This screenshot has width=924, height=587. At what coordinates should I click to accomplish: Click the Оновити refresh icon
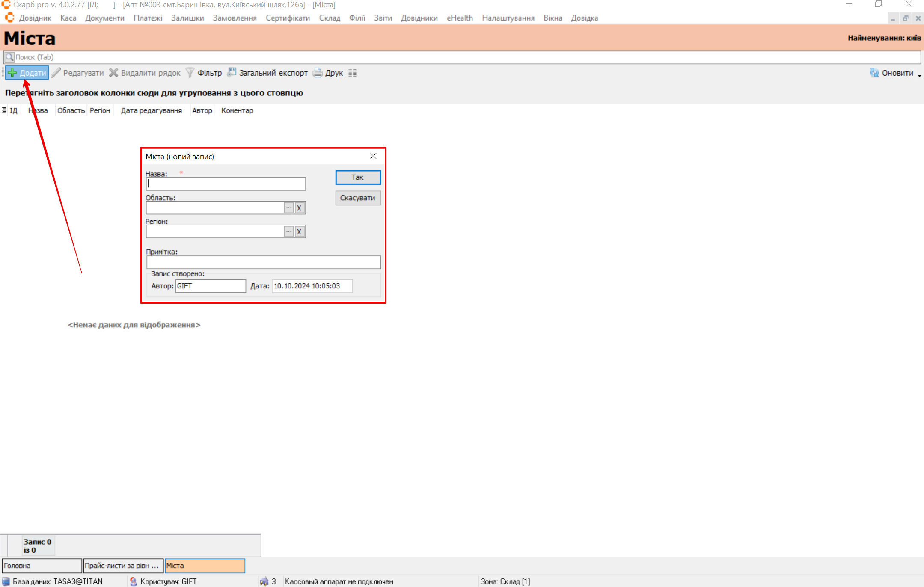pyautogui.click(x=874, y=73)
